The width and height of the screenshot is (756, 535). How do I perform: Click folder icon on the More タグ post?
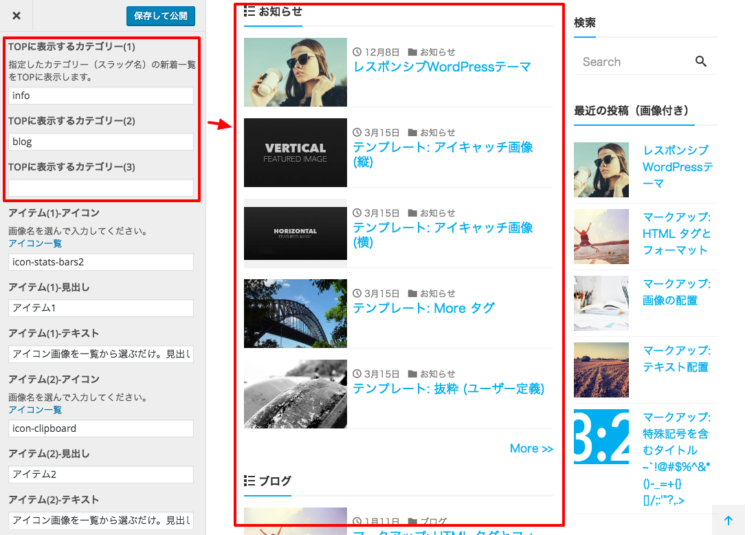[412, 294]
